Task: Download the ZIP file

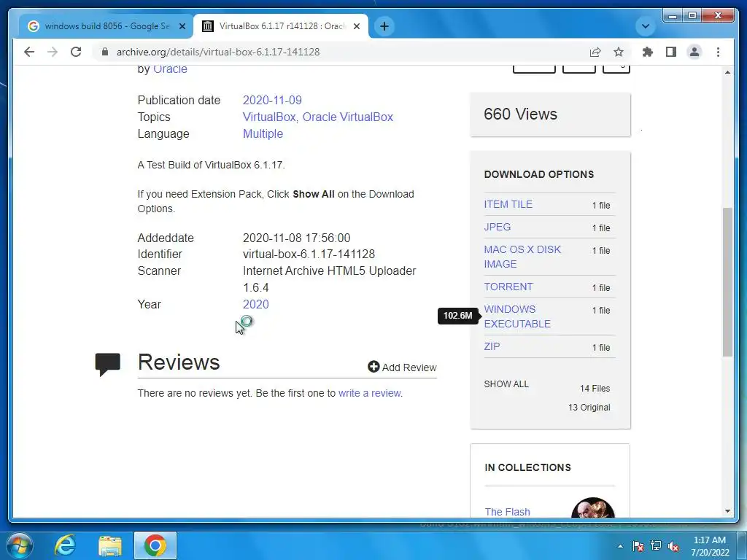Action: [x=492, y=346]
